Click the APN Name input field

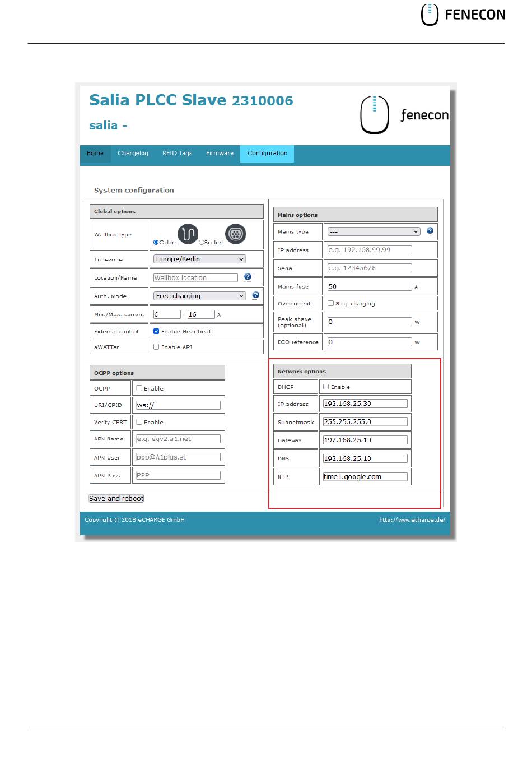pyautogui.click(x=178, y=439)
